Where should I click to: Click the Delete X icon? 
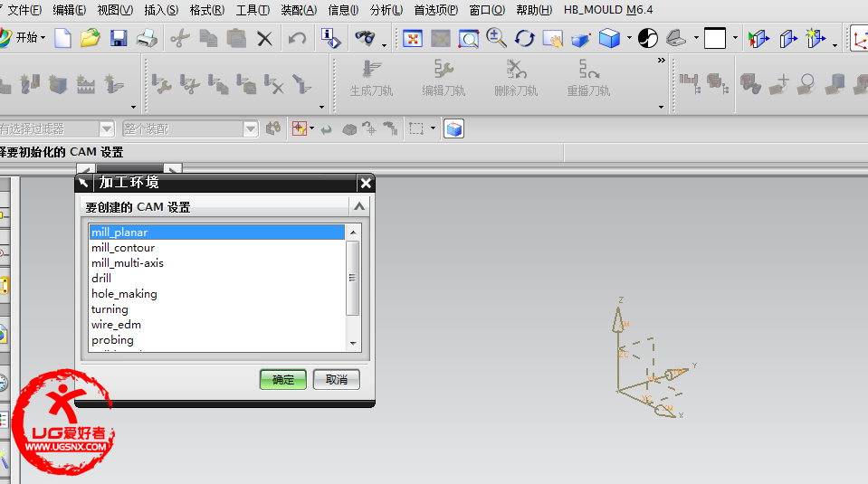point(264,39)
